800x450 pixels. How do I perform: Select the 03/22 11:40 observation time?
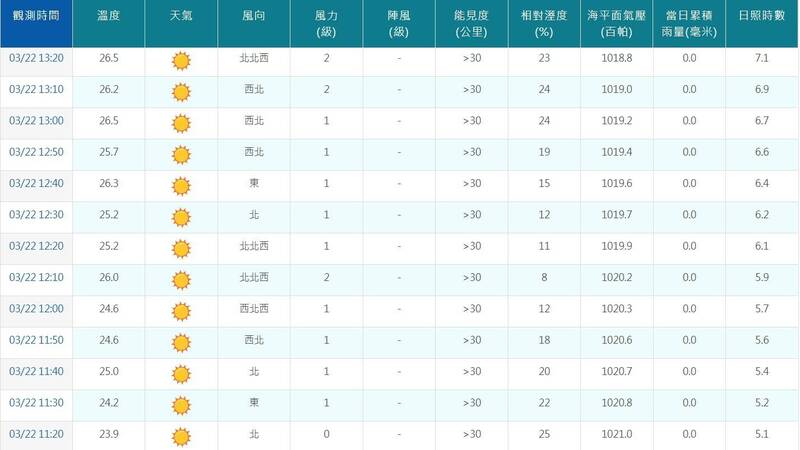pos(36,371)
